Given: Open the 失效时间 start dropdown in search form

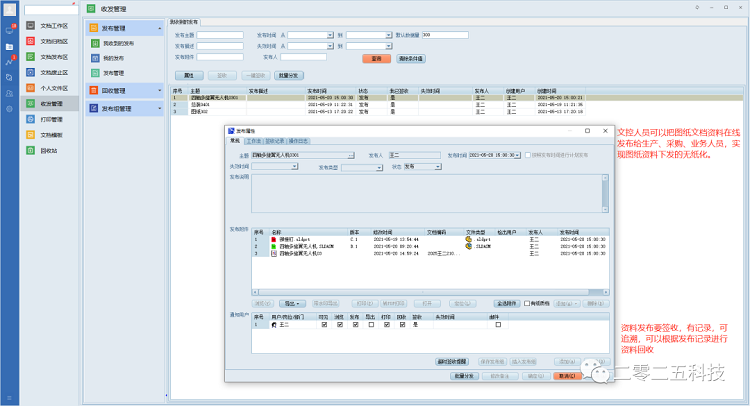Looking at the screenshot, I should tap(330, 46).
